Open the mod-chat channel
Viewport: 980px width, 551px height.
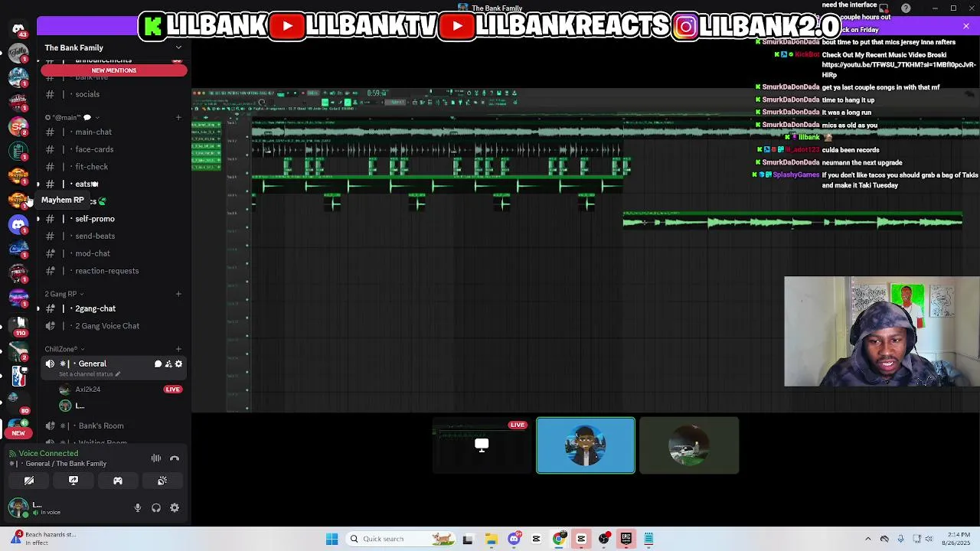point(113,253)
